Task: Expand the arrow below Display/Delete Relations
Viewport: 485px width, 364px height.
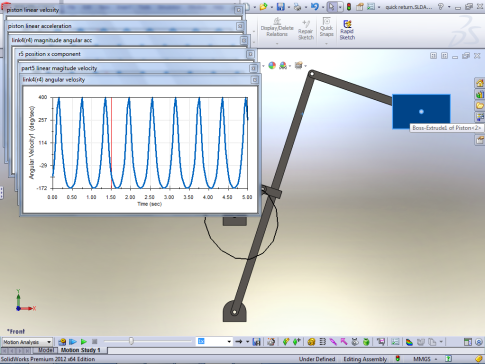Action: [x=277, y=43]
